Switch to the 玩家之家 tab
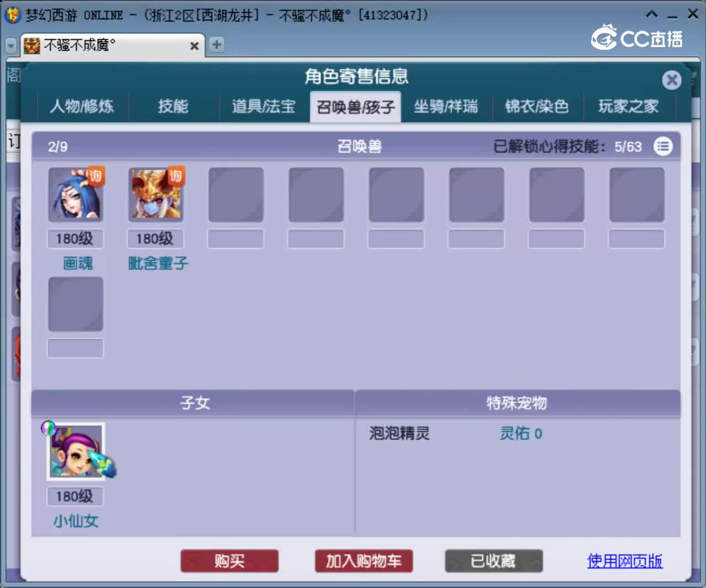 point(628,106)
